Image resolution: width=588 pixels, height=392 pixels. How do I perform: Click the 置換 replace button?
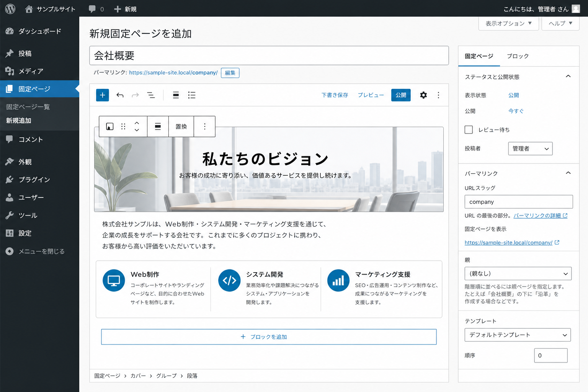[x=181, y=126]
